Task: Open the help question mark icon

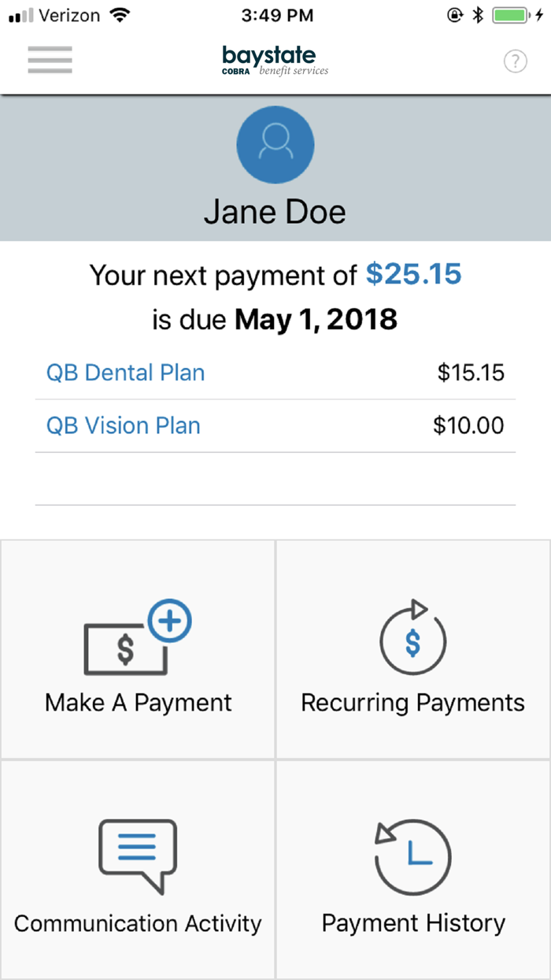Action: [x=516, y=61]
